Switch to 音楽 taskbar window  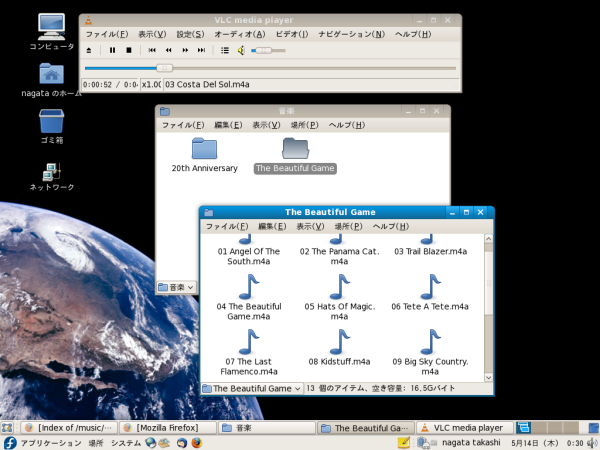coord(267,427)
